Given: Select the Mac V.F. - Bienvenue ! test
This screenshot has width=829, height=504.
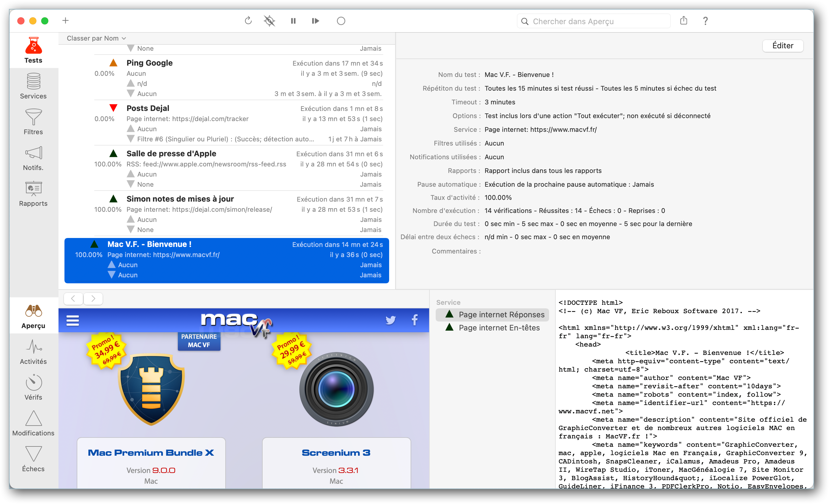Looking at the screenshot, I should (227, 261).
